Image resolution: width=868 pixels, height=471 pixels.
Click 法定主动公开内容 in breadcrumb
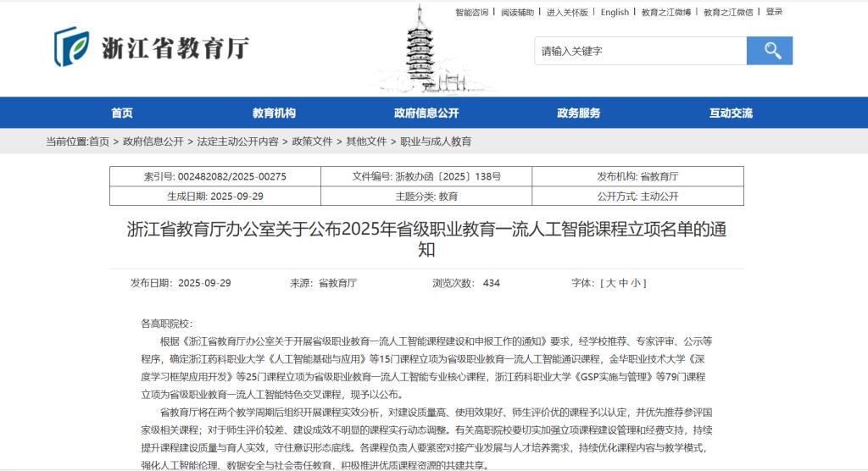click(237, 141)
